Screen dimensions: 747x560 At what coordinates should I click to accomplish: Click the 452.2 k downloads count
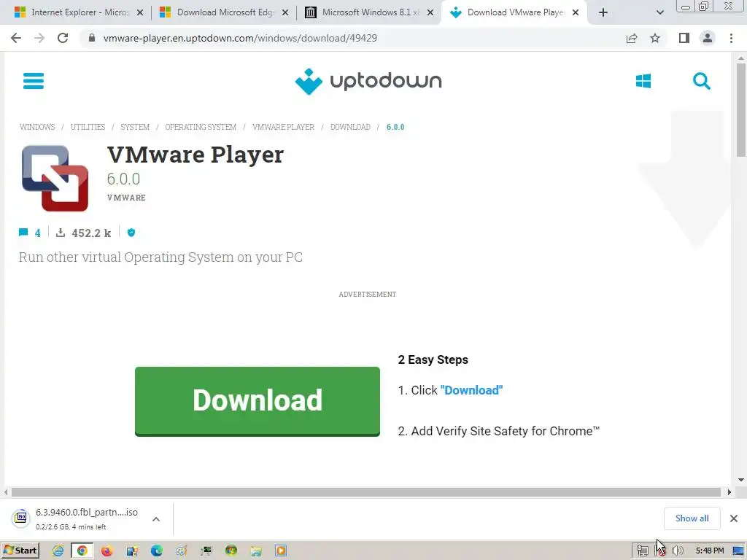click(x=91, y=233)
